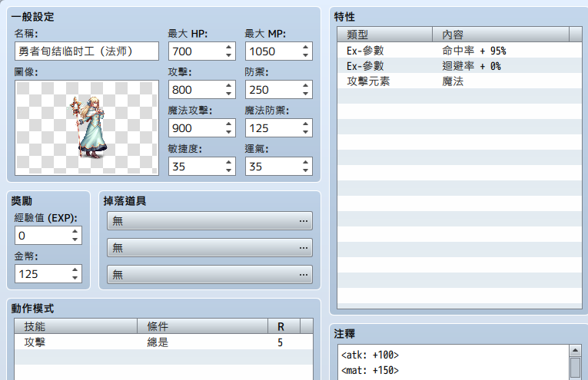The image size is (588, 380).
Task: Click the 條件 column header
Action: click(202, 326)
